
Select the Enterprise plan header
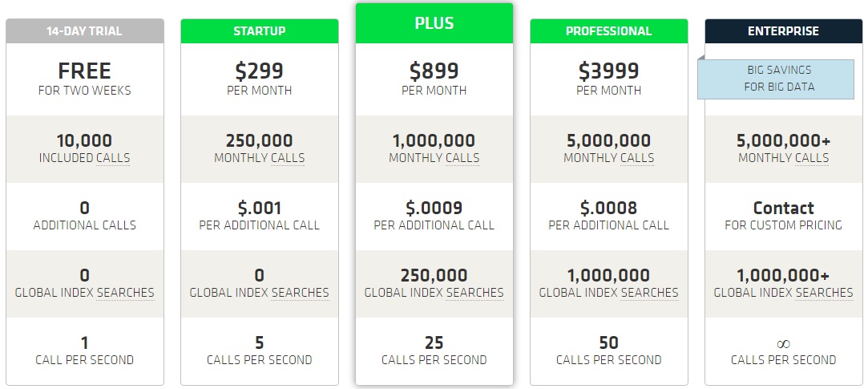click(x=783, y=31)
